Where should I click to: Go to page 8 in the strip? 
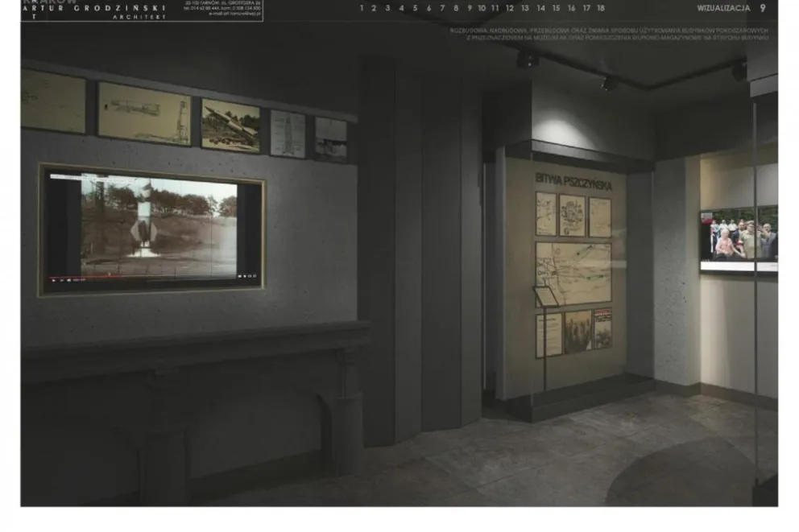click(x=456, y=8)
